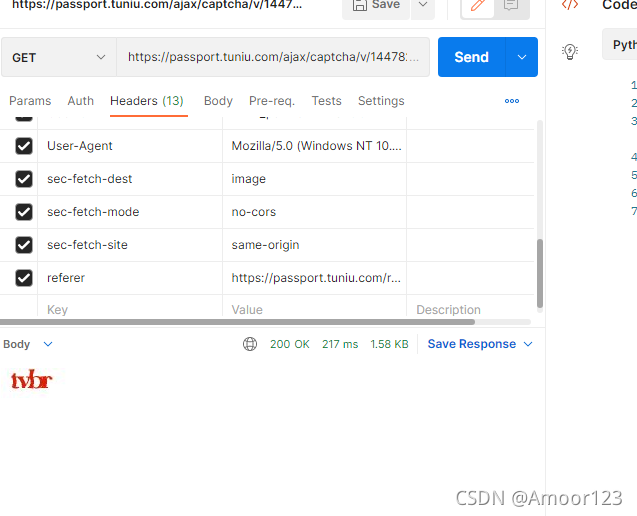This screenshot has width=637, height=516.
Task: Click the globe network icon
Action: click(x=250, y=344)
